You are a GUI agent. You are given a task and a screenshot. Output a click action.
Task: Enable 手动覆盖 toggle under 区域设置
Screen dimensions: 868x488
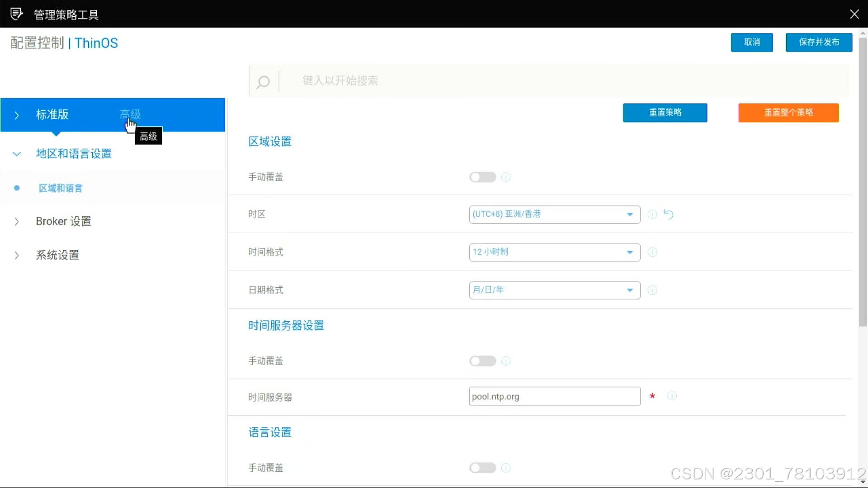click(482, 177)
